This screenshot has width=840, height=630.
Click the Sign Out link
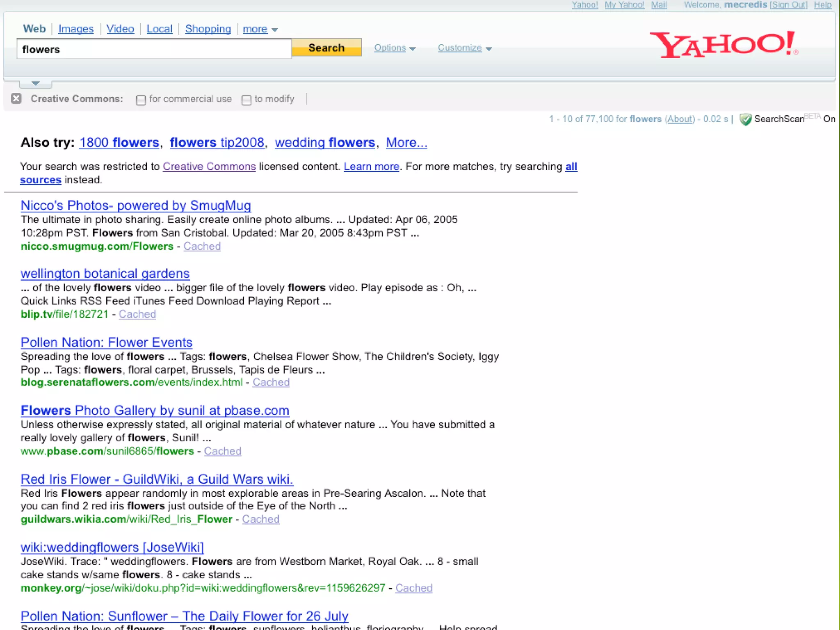pyautogui.click(x=788, y=5)
